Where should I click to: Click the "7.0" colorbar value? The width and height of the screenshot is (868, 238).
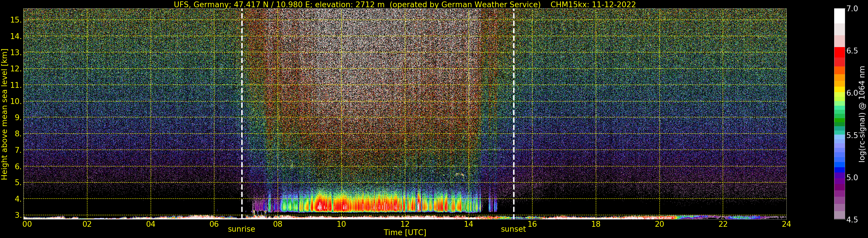pos(852,9)
